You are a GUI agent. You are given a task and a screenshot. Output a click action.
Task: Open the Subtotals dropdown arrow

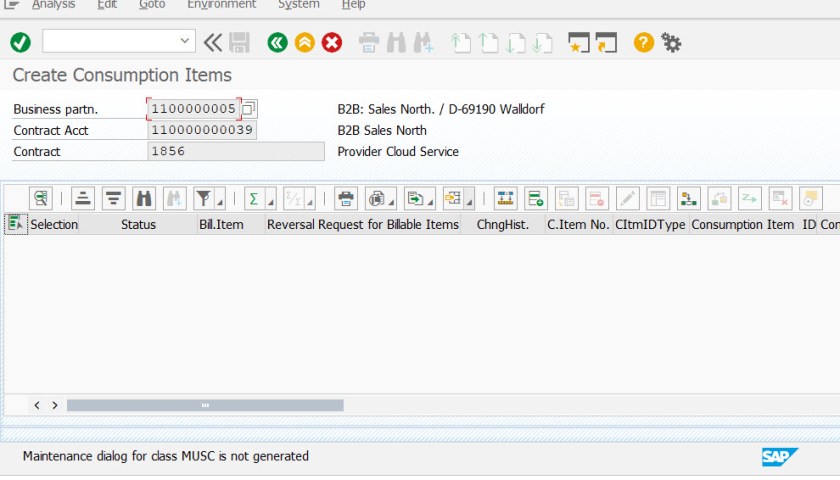(x=310, y=201)
